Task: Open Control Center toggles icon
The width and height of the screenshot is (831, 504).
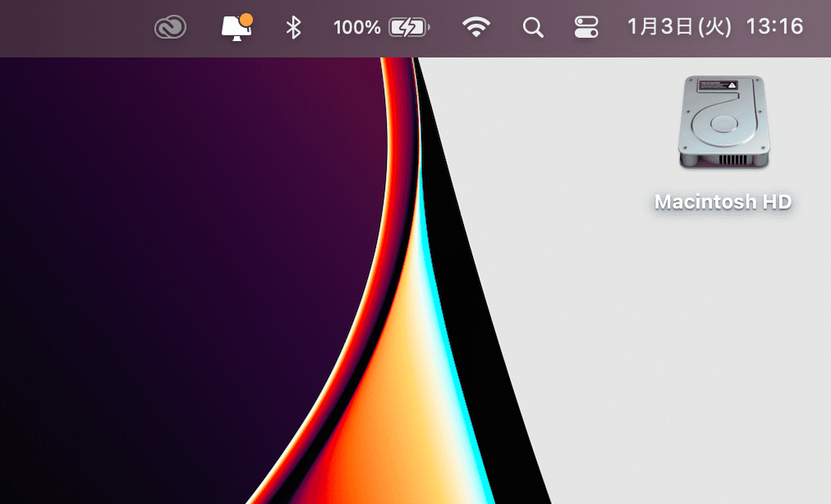Action: (x=586, y=28)
